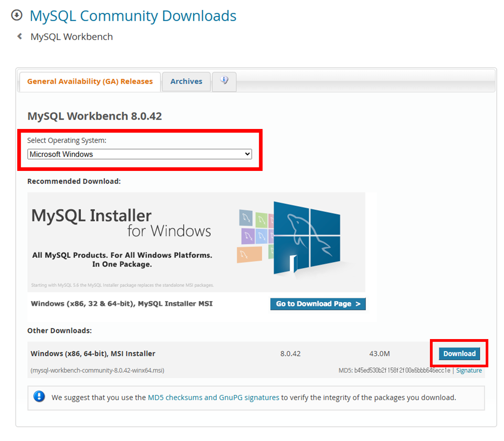This screenshot has height=441, width=504.
Task: Click Download button for MSI Installer
Action: [x=459, y=354]
